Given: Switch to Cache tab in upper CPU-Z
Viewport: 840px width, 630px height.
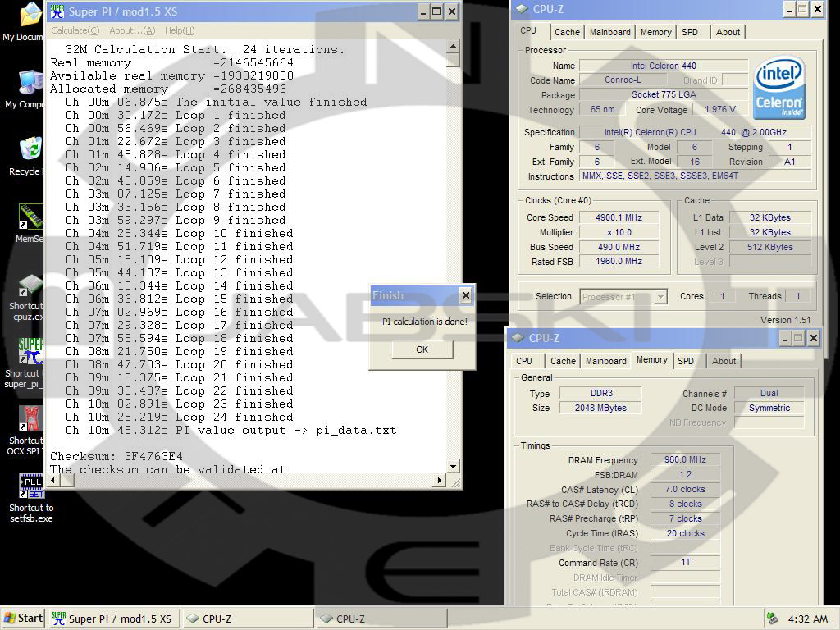Looking at the screenshot, I should coord(567,32).
